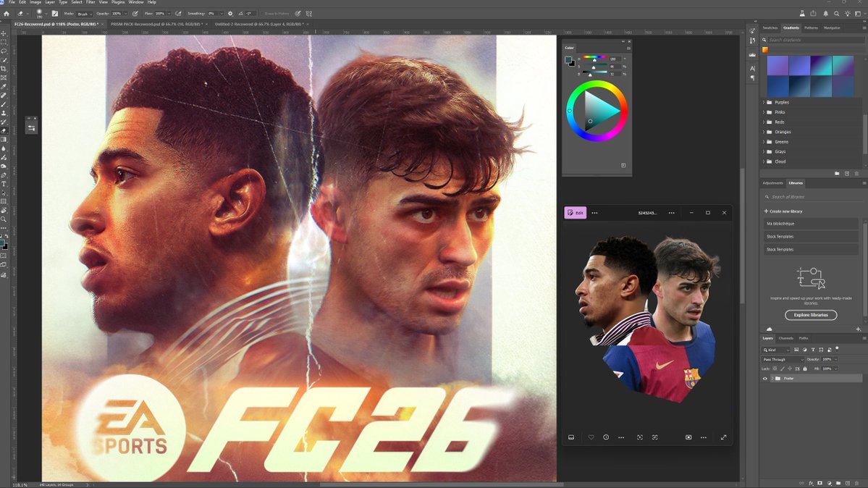
Task: Open info icon in photo viewer
Action: pos(606,437)
